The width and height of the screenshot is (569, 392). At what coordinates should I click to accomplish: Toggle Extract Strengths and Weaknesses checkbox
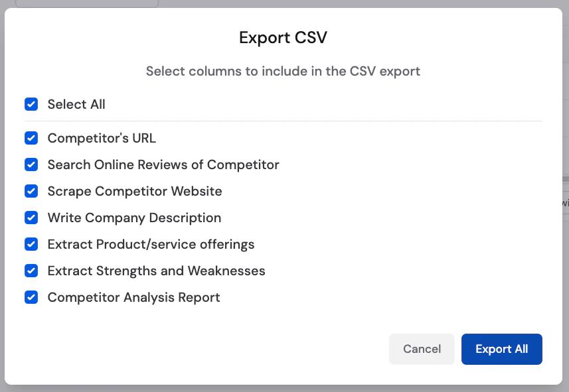point(31,271)
